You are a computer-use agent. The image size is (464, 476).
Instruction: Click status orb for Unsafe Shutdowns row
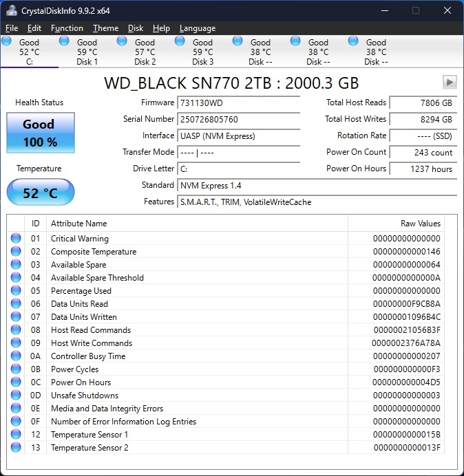pyautogui.click(x=16, y=395)
